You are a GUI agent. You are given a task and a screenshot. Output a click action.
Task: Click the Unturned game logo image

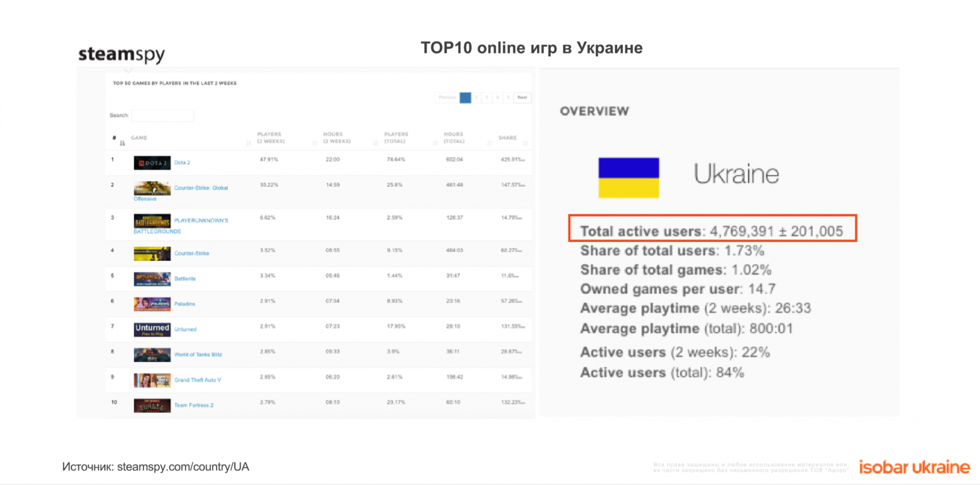[152, 329]
